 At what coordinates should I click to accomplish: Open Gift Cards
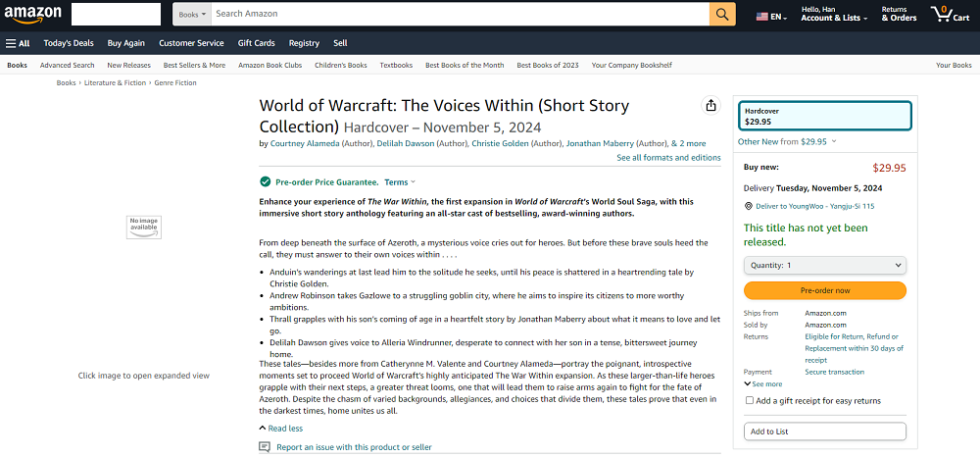point(256,43)
